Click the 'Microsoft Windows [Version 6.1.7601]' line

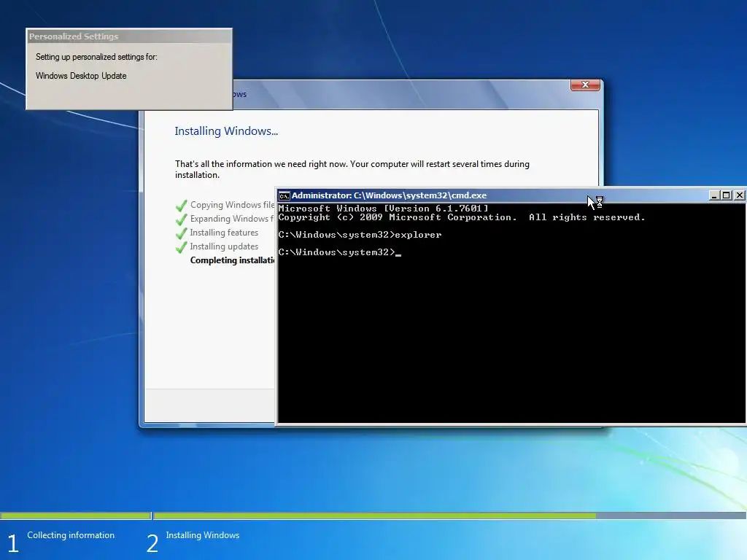[x=383, y=208]
